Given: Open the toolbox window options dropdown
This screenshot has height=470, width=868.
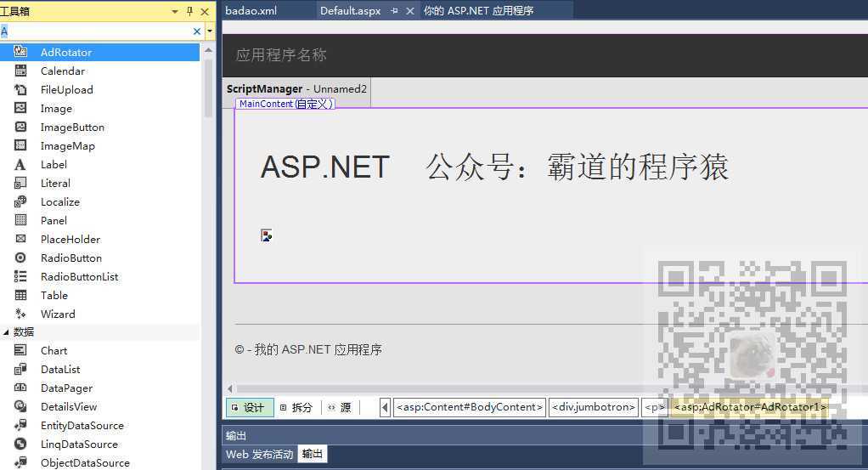Looking at the screenshot, I should tap(175, 11).
